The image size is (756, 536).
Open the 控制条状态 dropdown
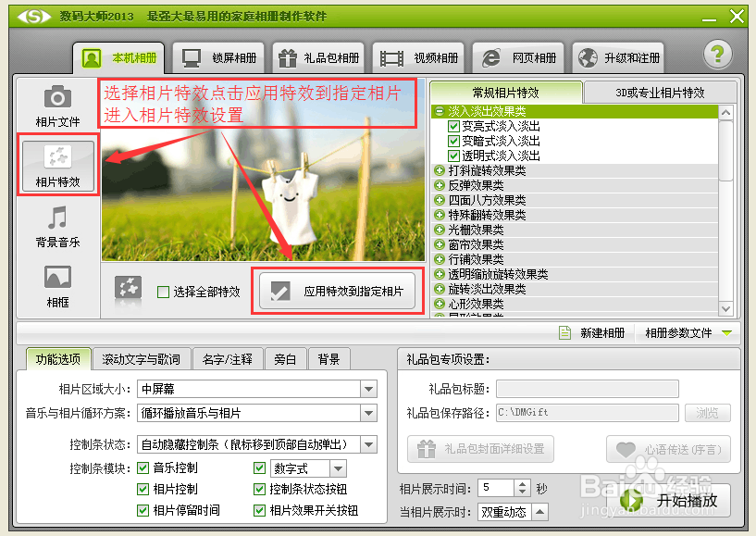369,444
